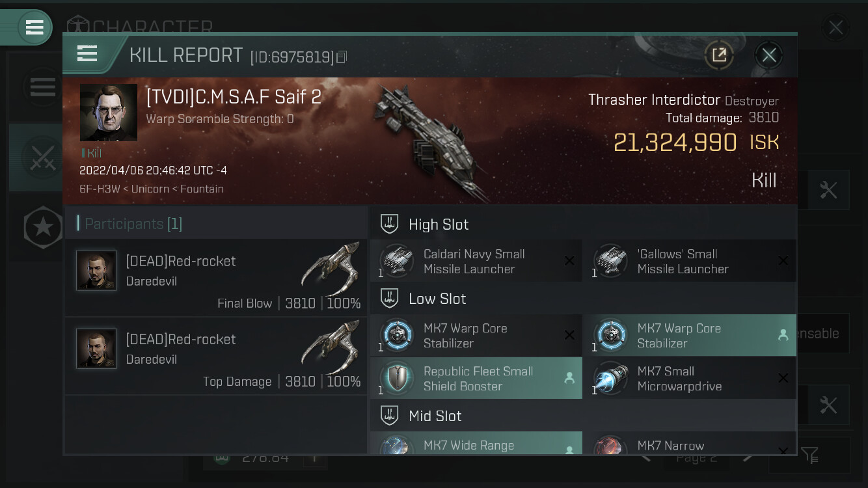
Task: Open the green hamburger main menu
Action: pyautogui.click(x=34, y=27)
